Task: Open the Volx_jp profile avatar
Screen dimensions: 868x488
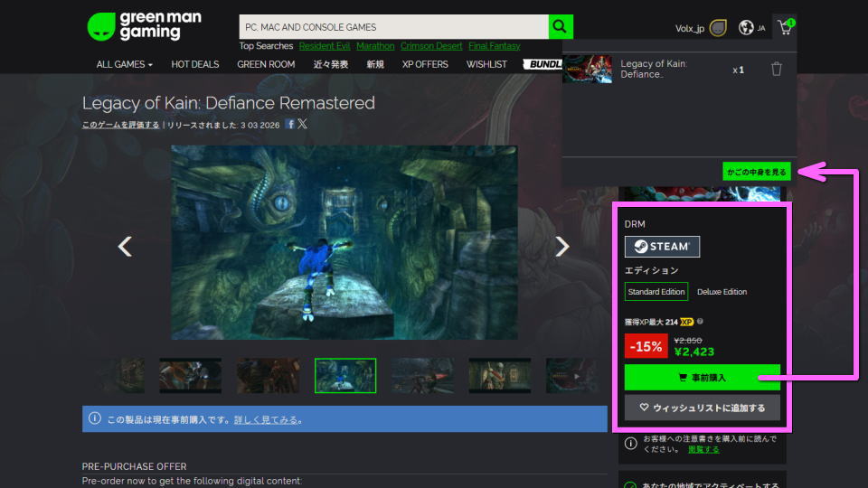Action: (718, 28)
